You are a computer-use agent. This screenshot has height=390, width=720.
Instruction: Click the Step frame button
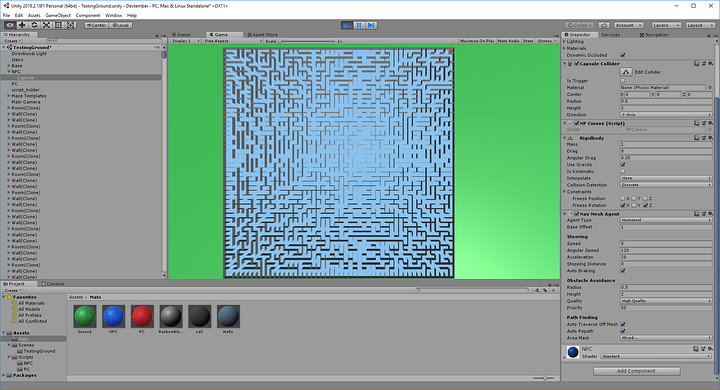371,25
